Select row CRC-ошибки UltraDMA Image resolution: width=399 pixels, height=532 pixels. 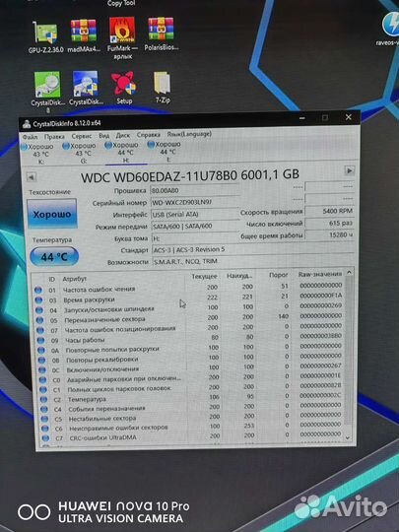tap(193, 437)
